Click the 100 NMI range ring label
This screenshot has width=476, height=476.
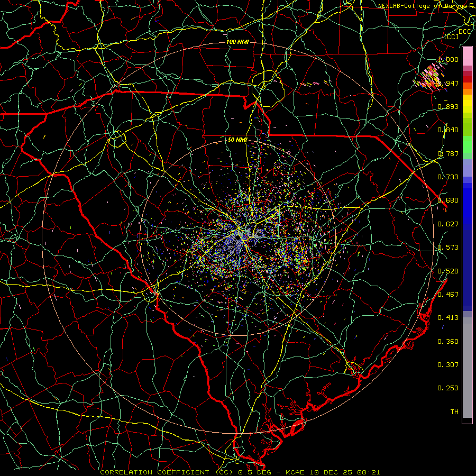point(237,42)
